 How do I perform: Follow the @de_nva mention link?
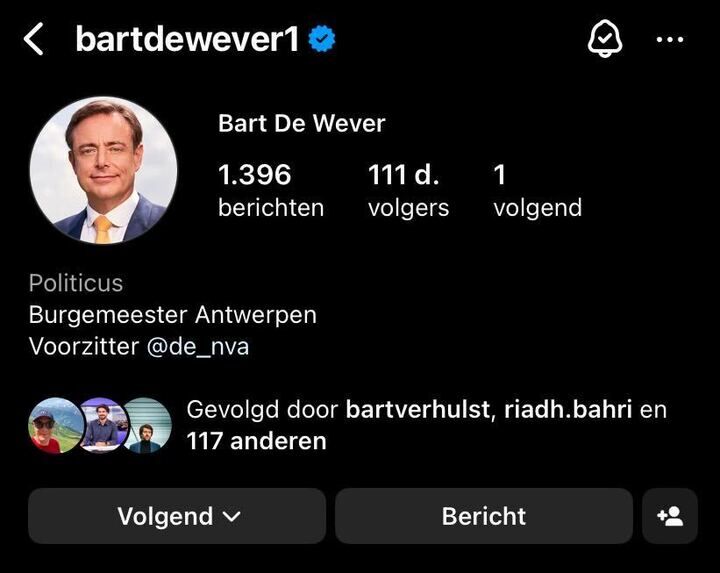[x=198, y=346]
